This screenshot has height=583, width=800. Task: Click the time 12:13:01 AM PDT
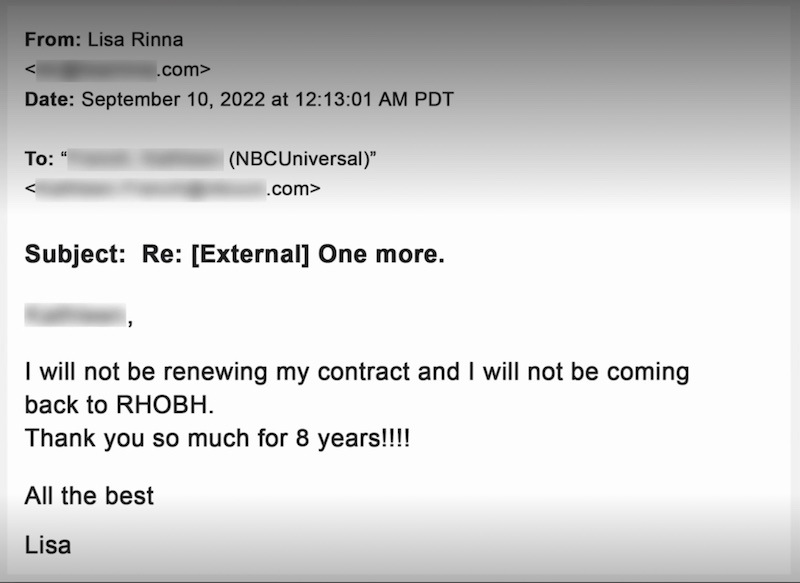pyautogui.click(x=374, y=99)
